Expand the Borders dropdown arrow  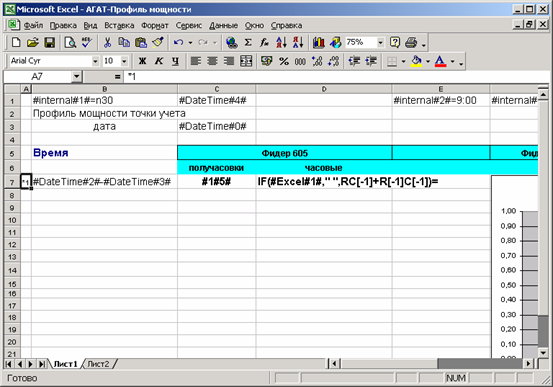[x=403, y=61]
